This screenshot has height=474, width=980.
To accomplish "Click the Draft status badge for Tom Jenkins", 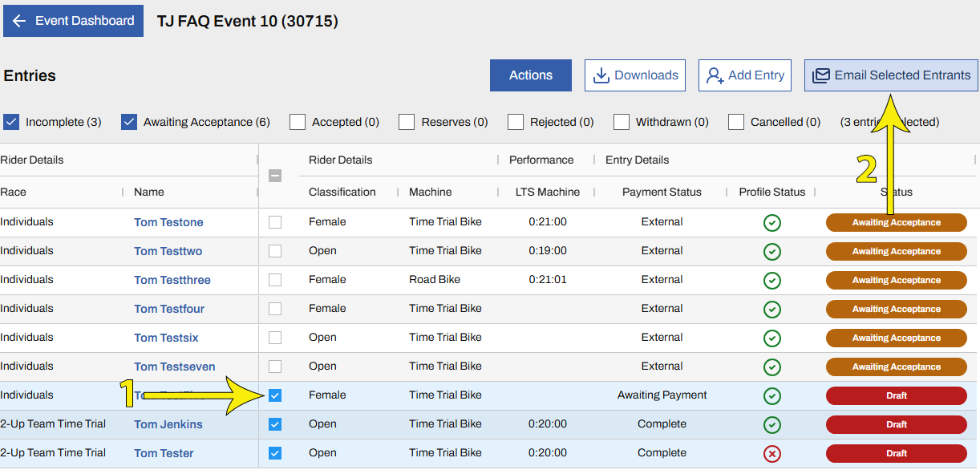I will point(896,424).
